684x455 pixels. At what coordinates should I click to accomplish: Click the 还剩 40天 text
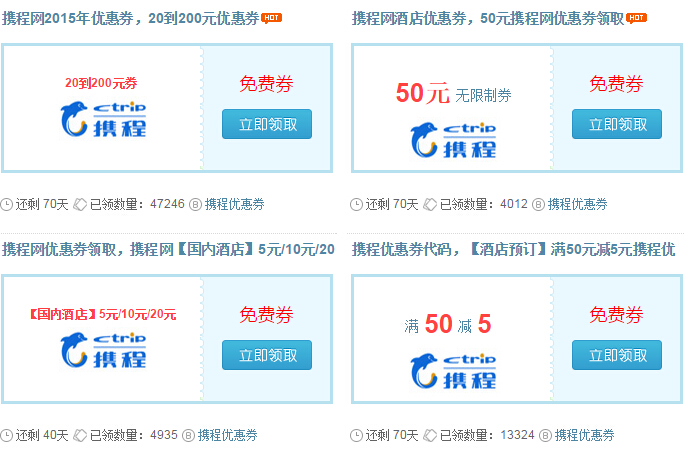coord(42,435)
